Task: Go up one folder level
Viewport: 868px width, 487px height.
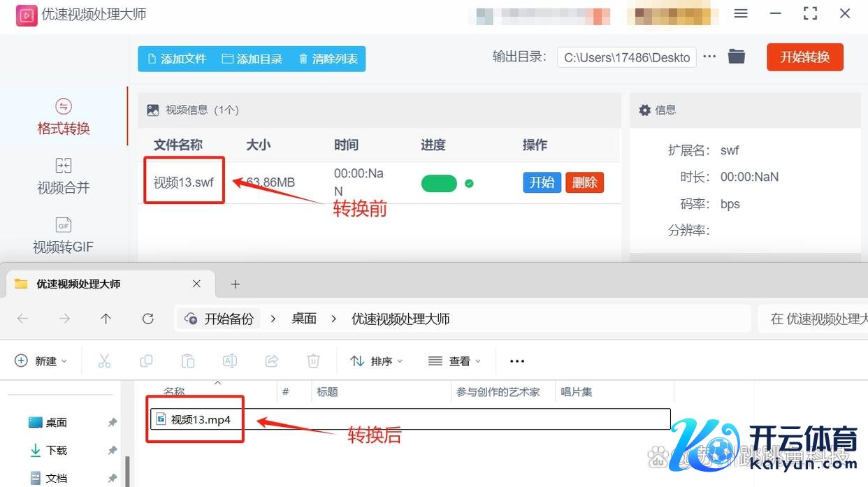Action: tap(106, 319)
